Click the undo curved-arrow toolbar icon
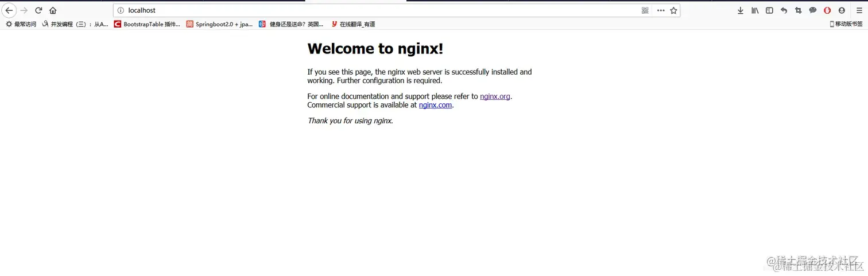 [784, 10]
